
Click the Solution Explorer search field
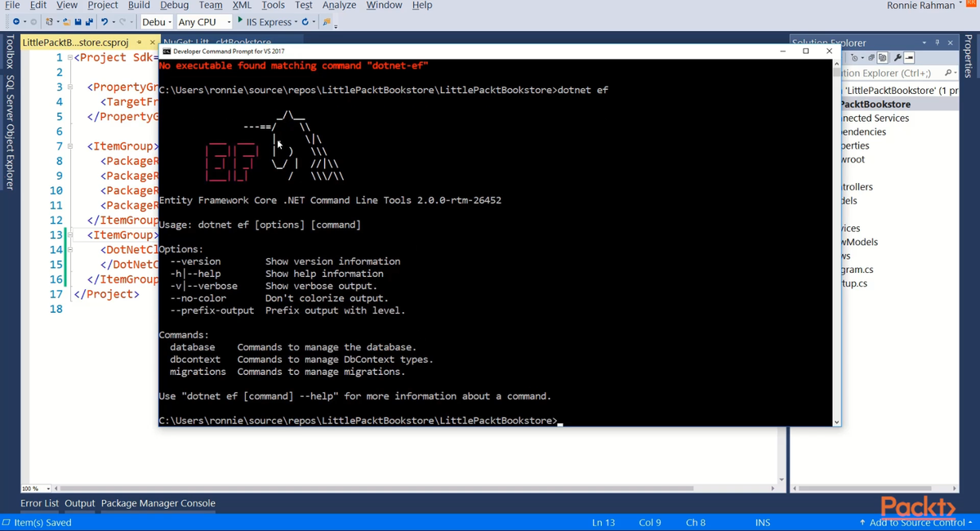click(890, 73)
